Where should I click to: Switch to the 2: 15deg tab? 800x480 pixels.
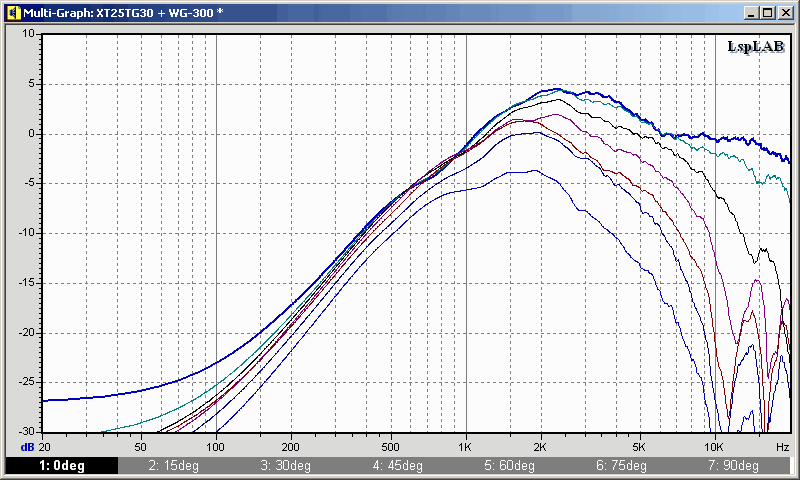click(x=173, y=465)
